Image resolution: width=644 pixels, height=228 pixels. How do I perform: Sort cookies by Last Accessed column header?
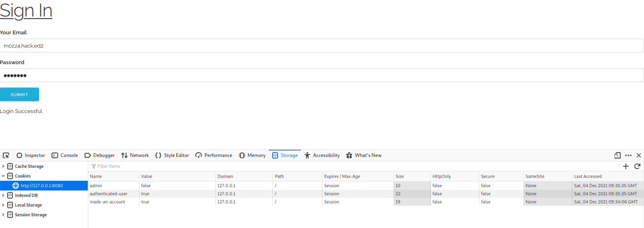(x=608, y=176)
